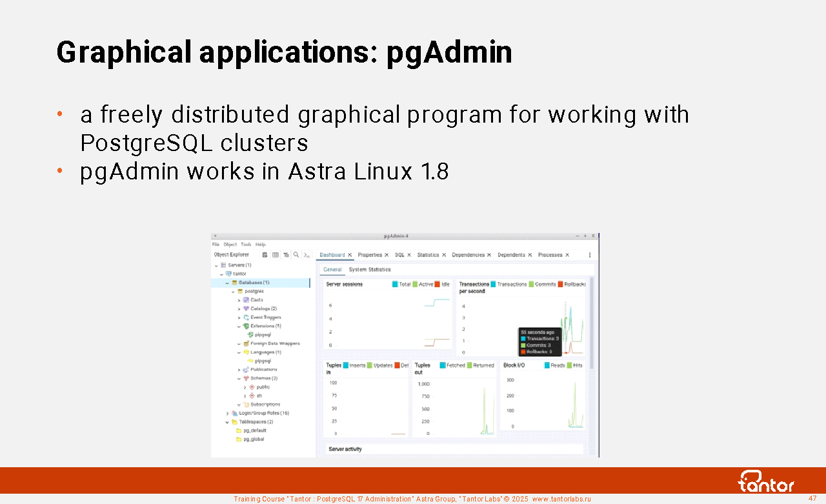Launch the PSQL terminal icon
This screenshot has height=504, width=826.
[307, 255]
